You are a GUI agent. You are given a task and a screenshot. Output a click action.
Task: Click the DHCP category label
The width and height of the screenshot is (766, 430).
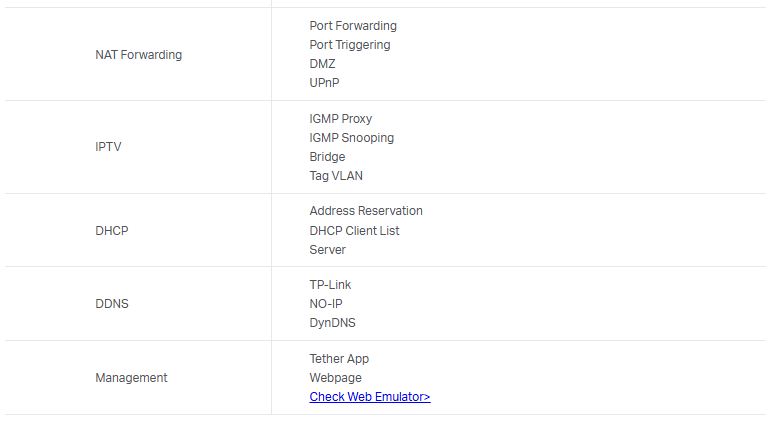click(112, 231)
